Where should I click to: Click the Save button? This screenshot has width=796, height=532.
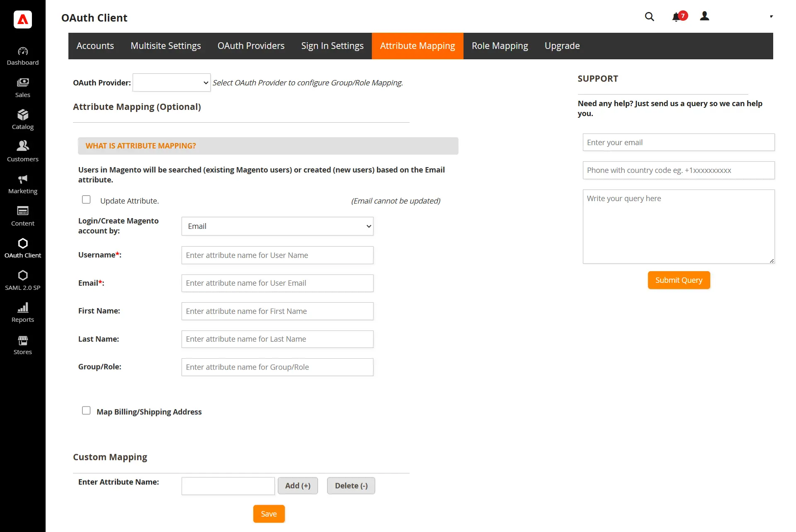269,514
